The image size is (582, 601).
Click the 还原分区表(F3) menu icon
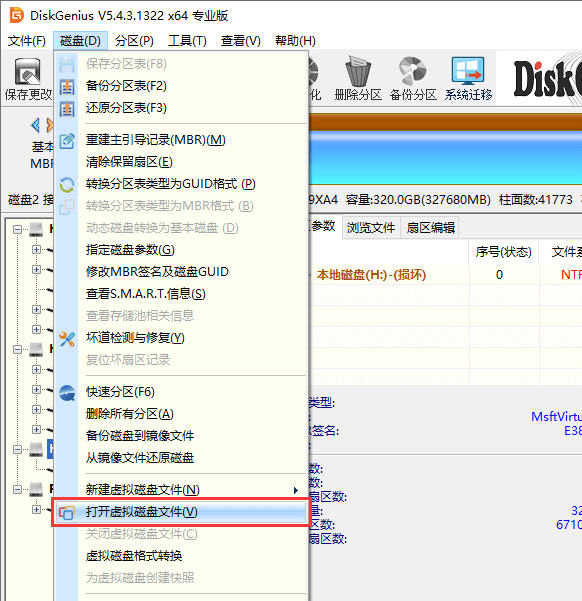pyautogui.click(x=67, y=109)
